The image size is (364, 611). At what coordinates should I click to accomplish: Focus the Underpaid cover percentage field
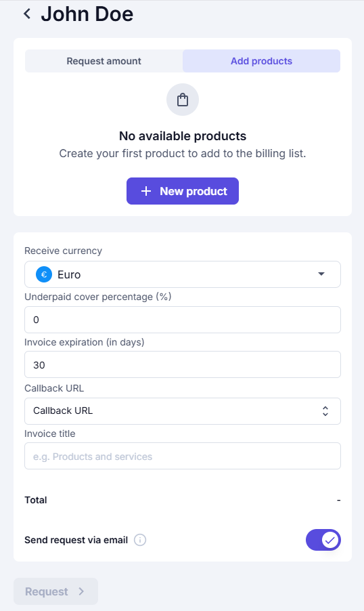[183, 320]
